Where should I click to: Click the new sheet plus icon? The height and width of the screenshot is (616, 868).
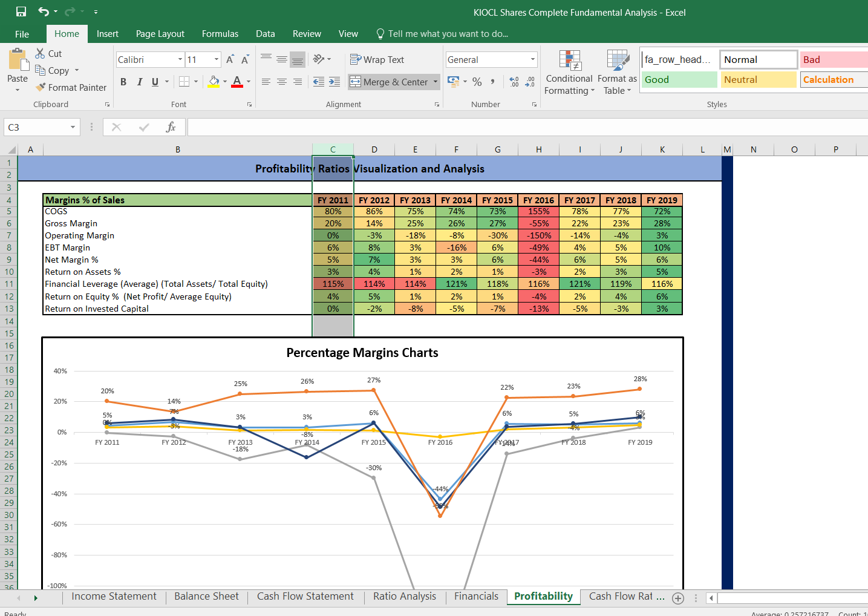678,598
